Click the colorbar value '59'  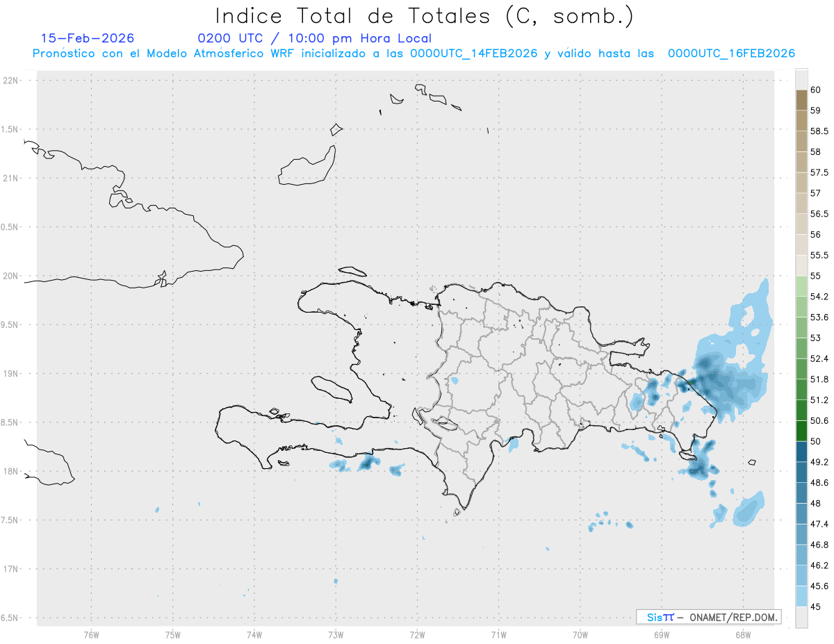pos(815,110)
